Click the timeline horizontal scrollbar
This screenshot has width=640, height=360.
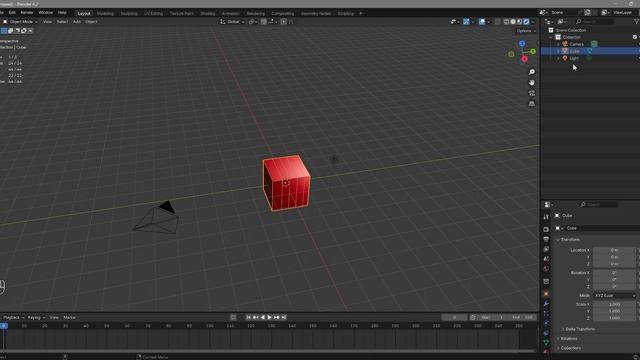click(268, 351)
